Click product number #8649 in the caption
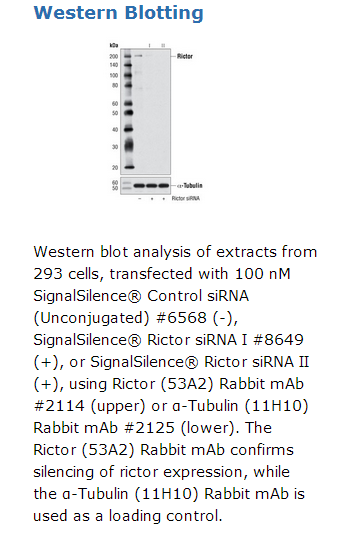This screenshot has width=362, height=538. (278, 340)
